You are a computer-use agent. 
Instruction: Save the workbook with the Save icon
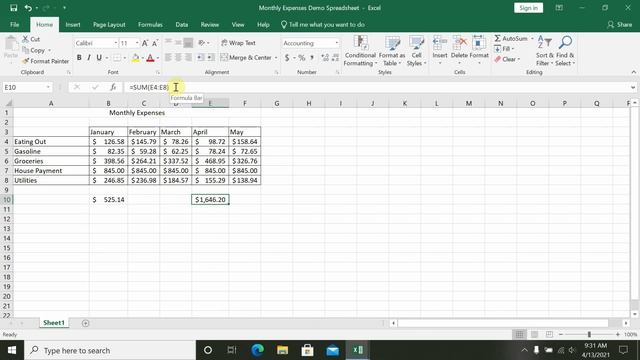[13, 8]
